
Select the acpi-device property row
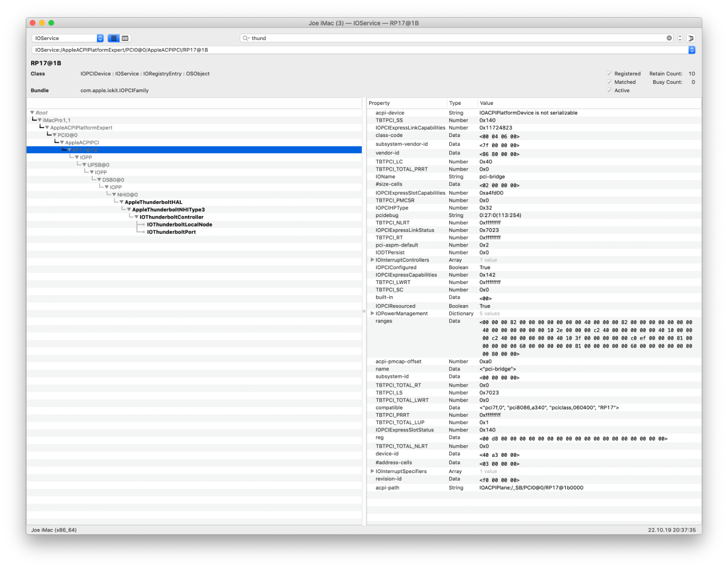534,113
